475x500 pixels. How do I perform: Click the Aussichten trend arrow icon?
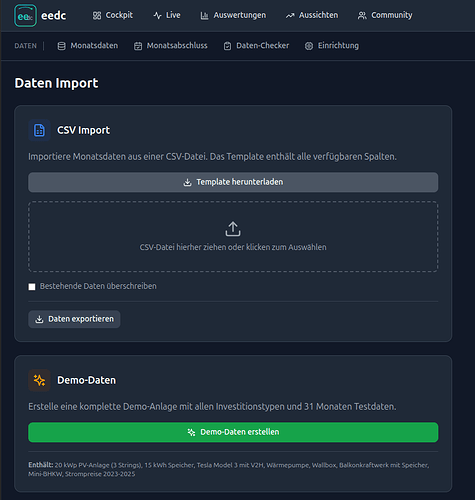290,16
